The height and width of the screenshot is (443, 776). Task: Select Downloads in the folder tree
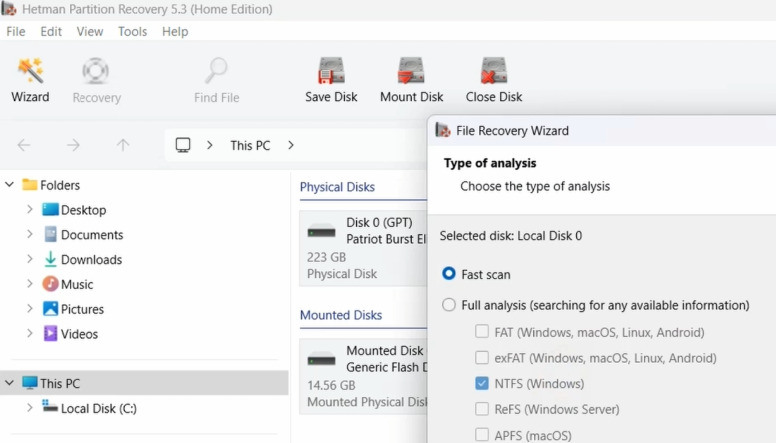[x=91, y=259]
